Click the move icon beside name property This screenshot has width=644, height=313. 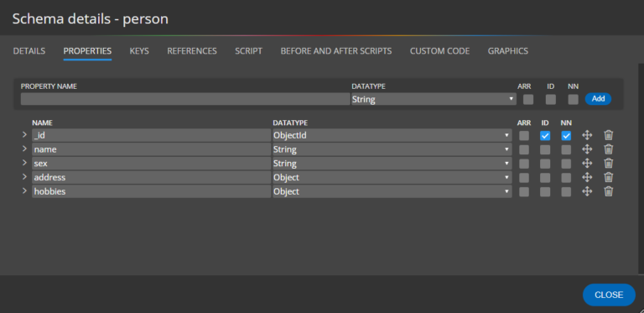pos(587,149)
